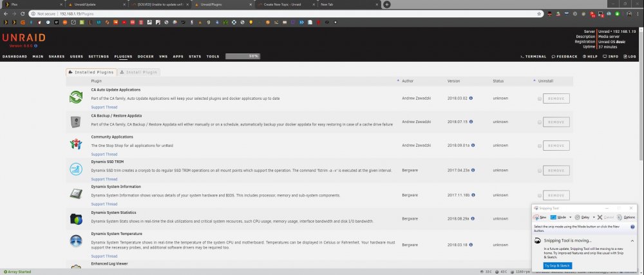Screen dimensions: 644x275
Task: Collapse the 'Snipping Tool is moving' notice
Action: (x=632, y=241)
